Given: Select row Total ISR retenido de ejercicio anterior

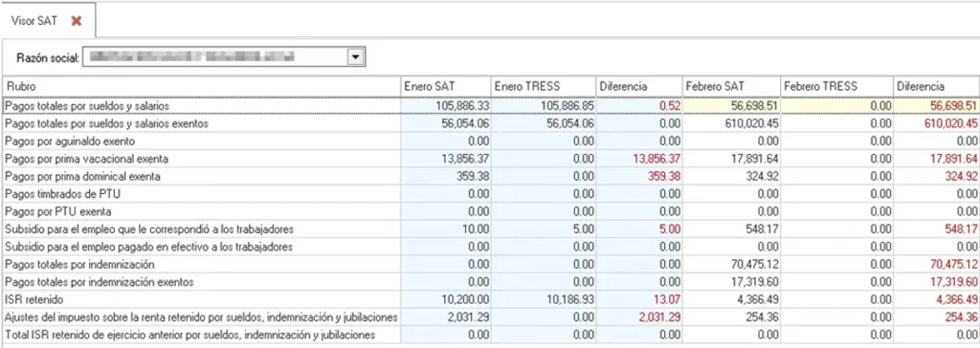Looking at the screenshot, I should pos(490,335).
